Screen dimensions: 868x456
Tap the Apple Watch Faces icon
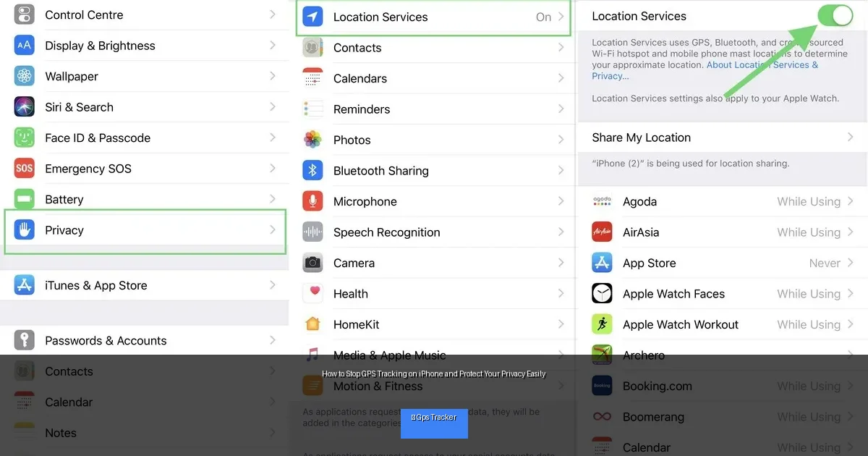(602, 294)
